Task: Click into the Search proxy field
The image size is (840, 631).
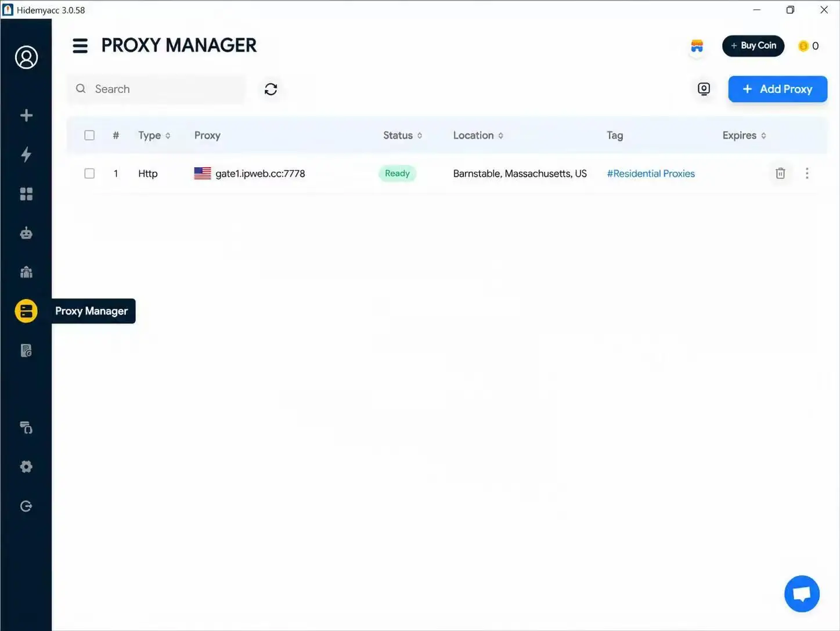Action: pos(157,89)
